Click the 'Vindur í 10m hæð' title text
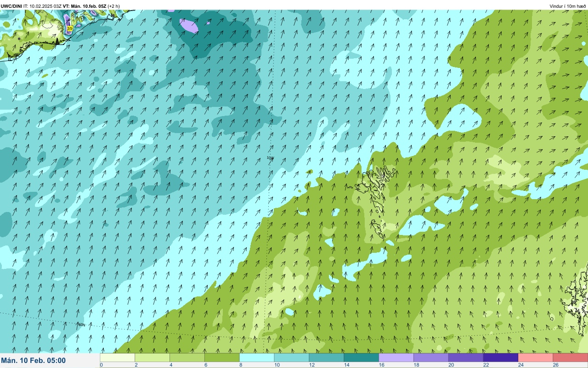The image size is (588, 368). 568,6
